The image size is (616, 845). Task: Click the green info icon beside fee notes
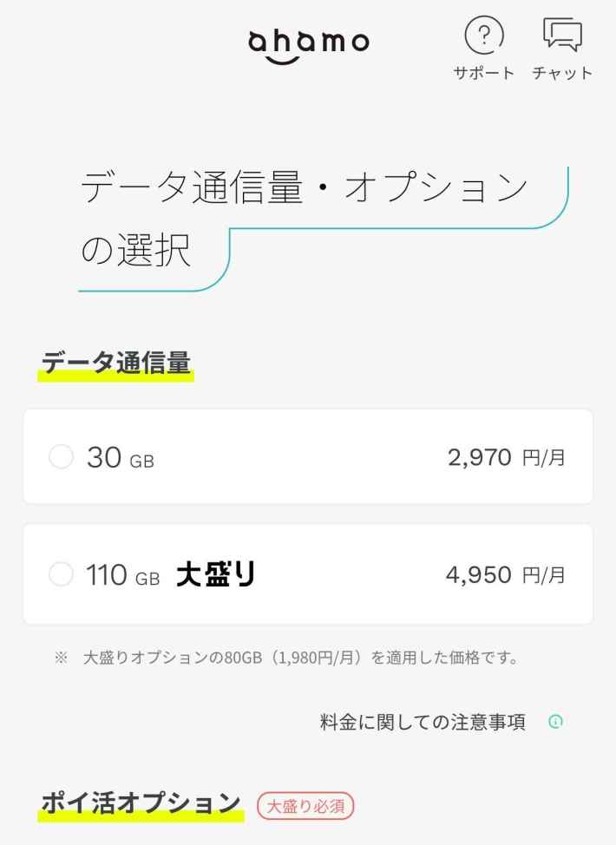(556, 722)
